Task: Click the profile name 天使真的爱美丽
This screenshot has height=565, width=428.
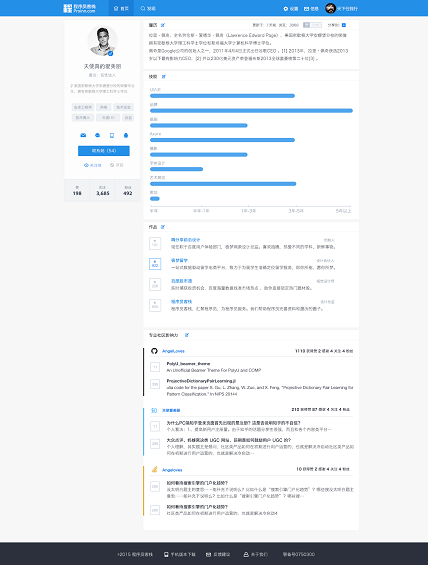Action: (102, 66)
